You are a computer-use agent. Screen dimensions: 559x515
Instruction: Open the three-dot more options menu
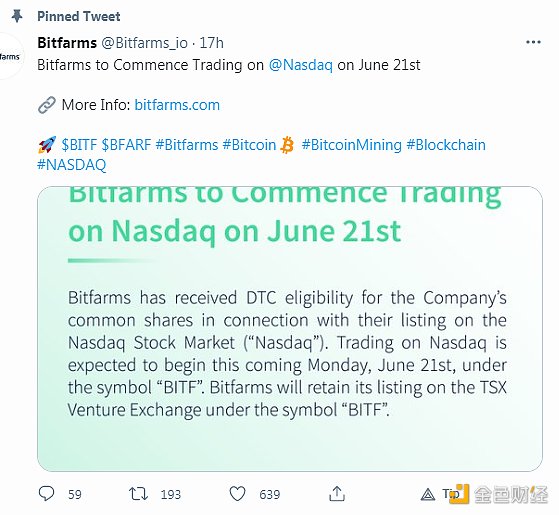[x=533, y=42]
